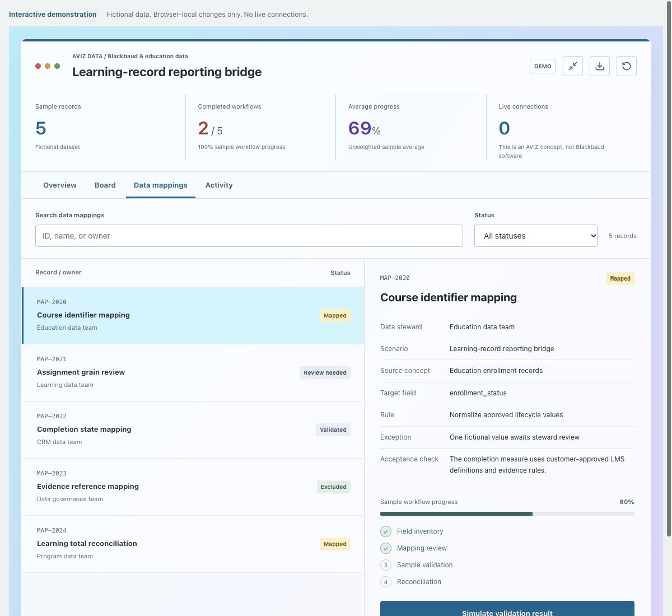This screenshot has width=672, height=616.
Task: Click the Excluded status badge
Action: point(334,487)
